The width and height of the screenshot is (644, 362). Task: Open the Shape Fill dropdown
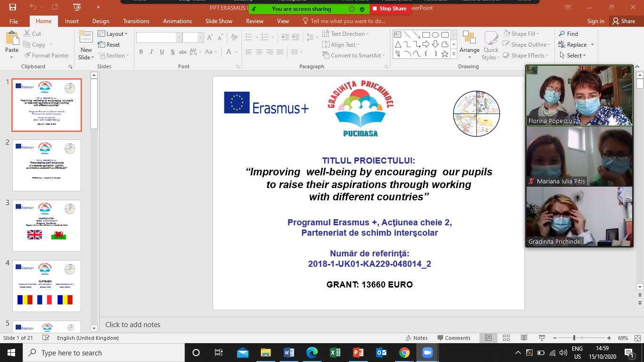tap(521, 34)
